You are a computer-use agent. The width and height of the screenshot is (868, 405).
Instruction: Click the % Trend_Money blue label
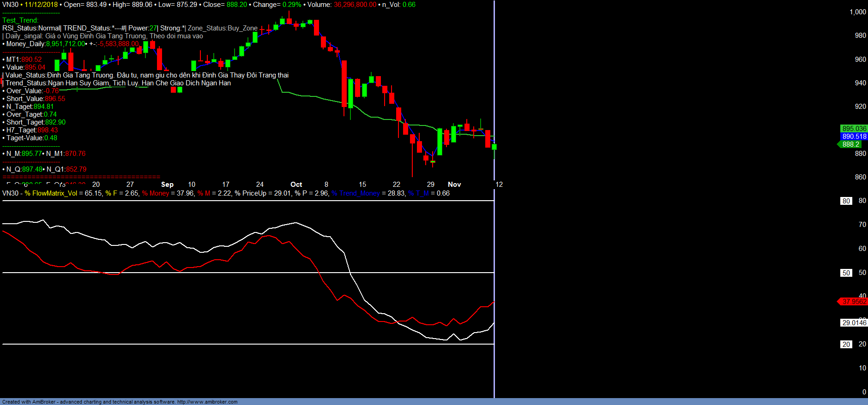356,193
